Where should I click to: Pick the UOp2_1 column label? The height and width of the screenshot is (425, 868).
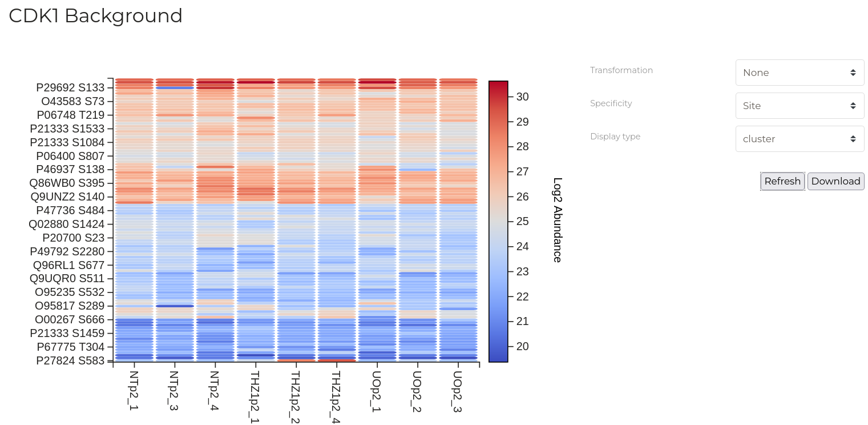[377, 391]
